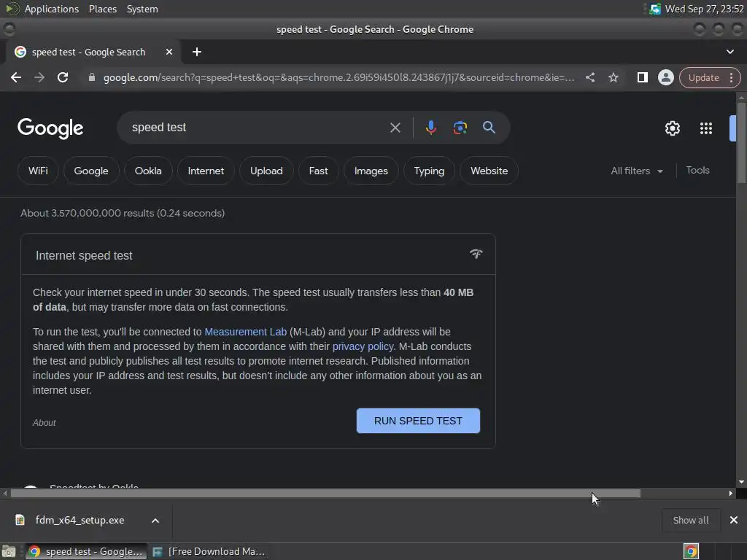This screenshot has height=560, width=747.
Task: Share this page with the share icon
Action: pyautogui.click(x=589, y=77)
